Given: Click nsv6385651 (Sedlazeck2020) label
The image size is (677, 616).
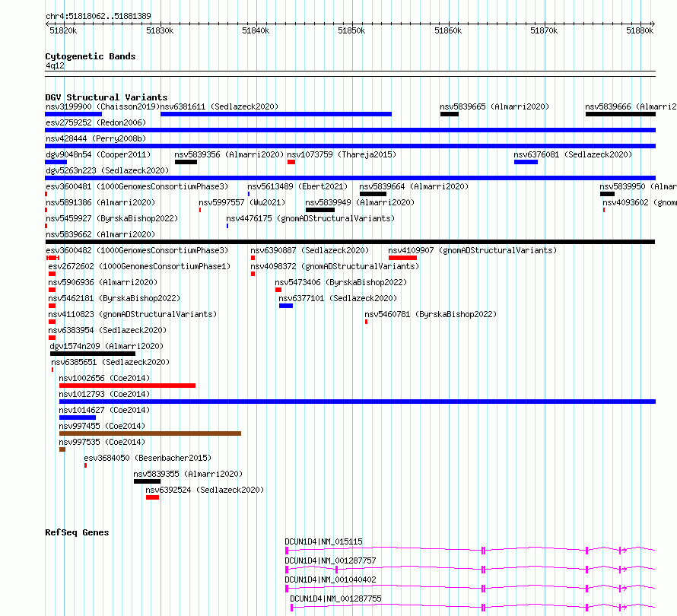Looking at the screenshot, I should point(110,362).
